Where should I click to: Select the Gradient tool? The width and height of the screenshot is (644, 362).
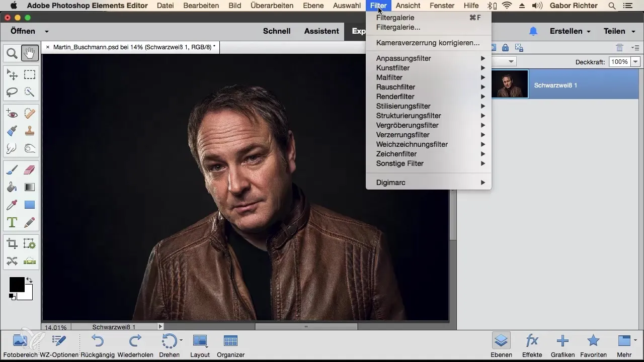[30, 188]
